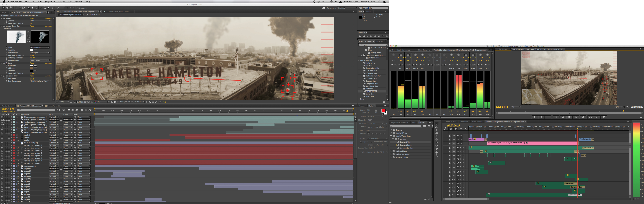
Task: Open the Key Operation dropdown
Action: tap(40, 60)
